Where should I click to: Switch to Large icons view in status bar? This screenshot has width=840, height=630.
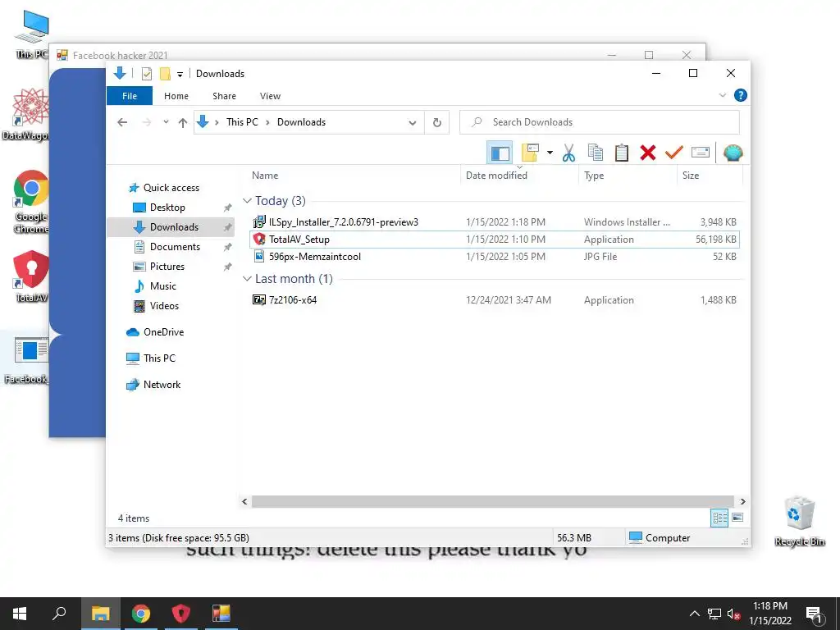click(x=737, y=518)
